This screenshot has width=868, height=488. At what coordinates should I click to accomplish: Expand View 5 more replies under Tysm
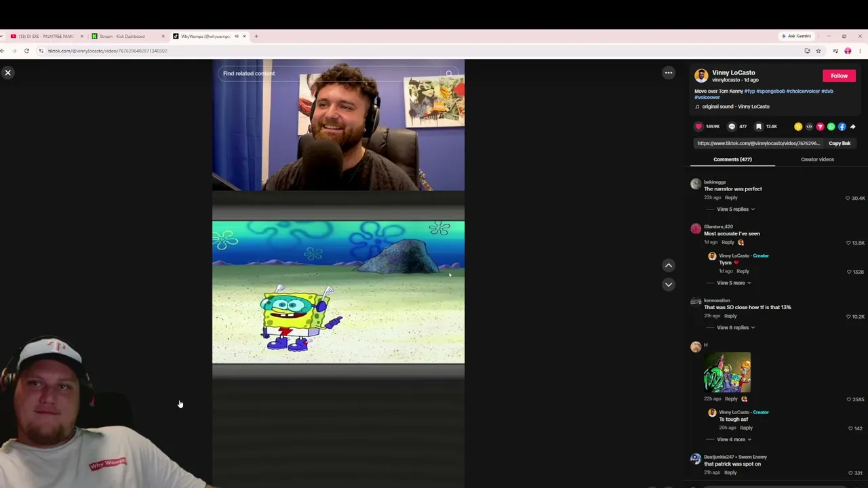tap(734, 283)
